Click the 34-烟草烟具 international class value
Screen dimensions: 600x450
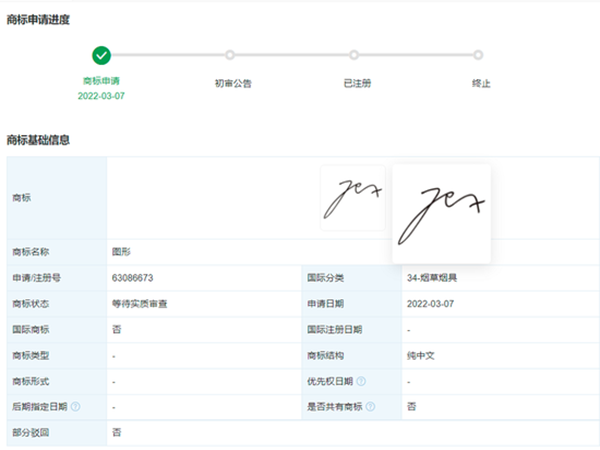click(x=432, y=277)
